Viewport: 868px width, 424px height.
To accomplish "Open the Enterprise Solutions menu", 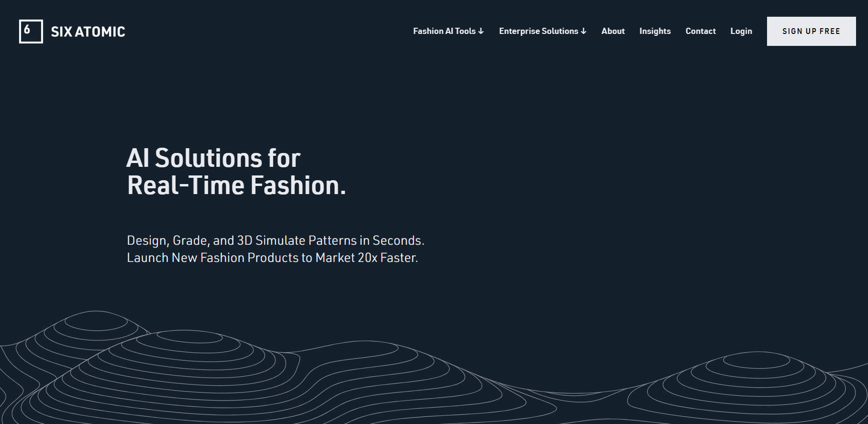I will coord(538,31).
